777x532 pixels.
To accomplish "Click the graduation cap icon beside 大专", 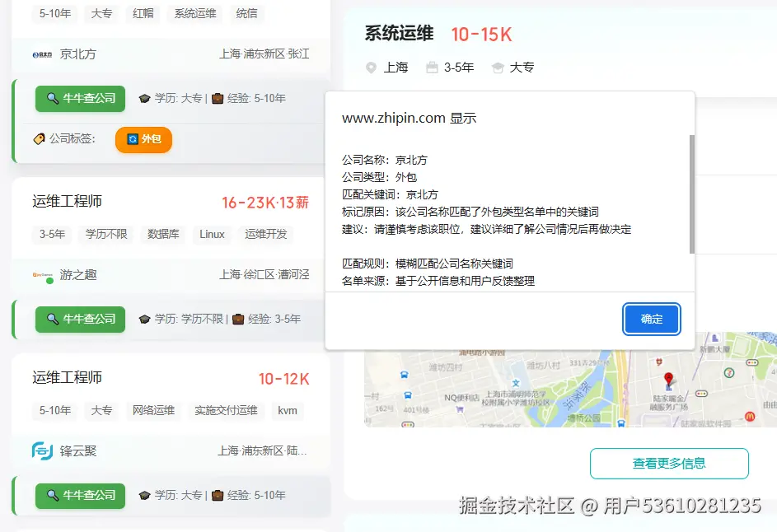I will [498, 67].
